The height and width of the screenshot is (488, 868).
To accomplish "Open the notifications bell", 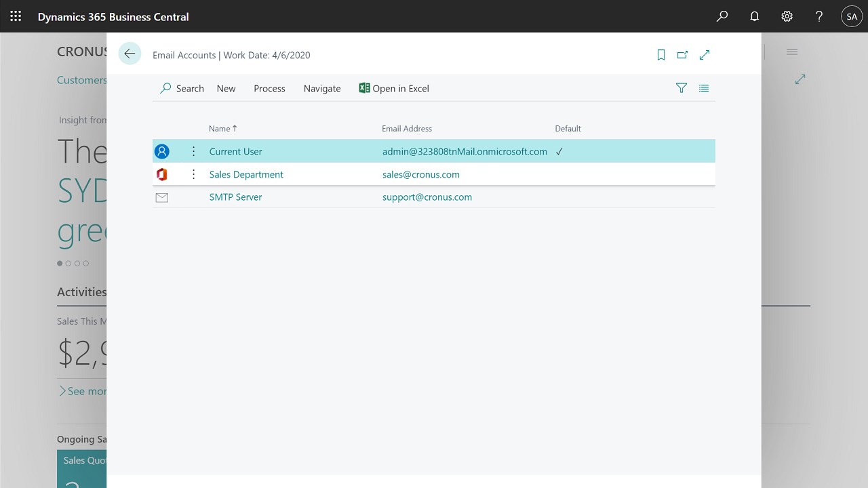I will 754,16.
